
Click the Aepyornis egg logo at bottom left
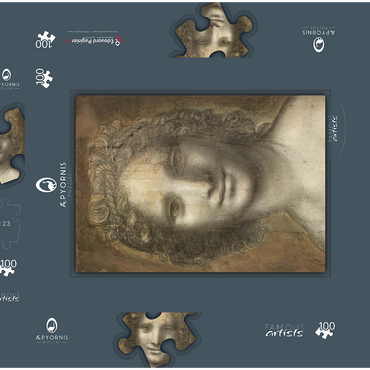pyautogui.click(x=52, y=326)
